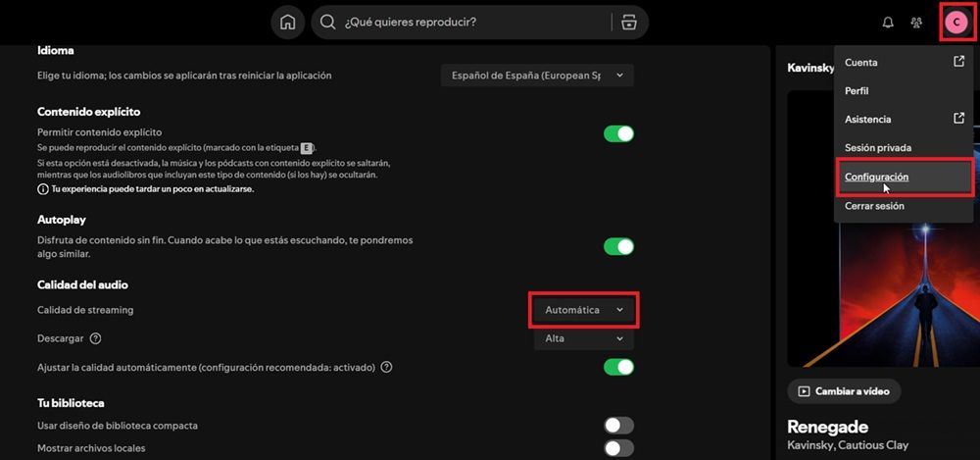Open the notifications bell

tap(888, 22)
